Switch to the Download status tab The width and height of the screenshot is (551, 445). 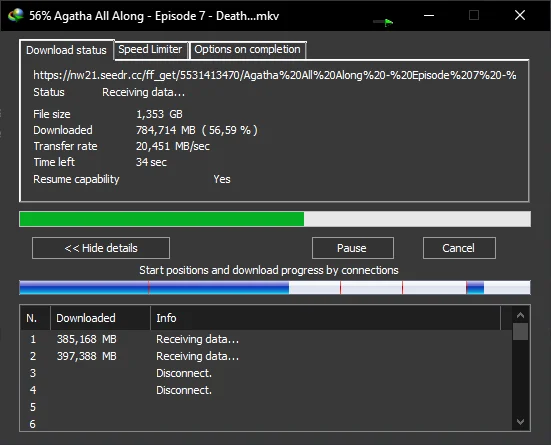pyautogui.click(x=66, y=50)
